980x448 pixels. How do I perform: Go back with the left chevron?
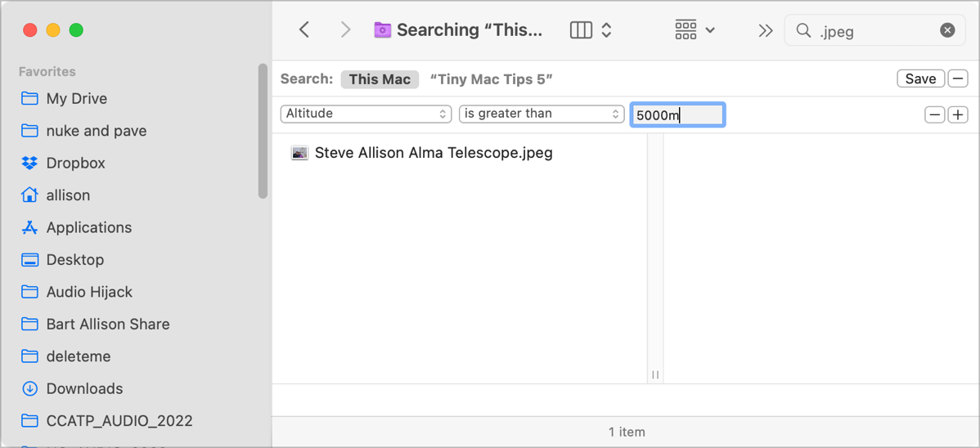[x=304, y=30]
